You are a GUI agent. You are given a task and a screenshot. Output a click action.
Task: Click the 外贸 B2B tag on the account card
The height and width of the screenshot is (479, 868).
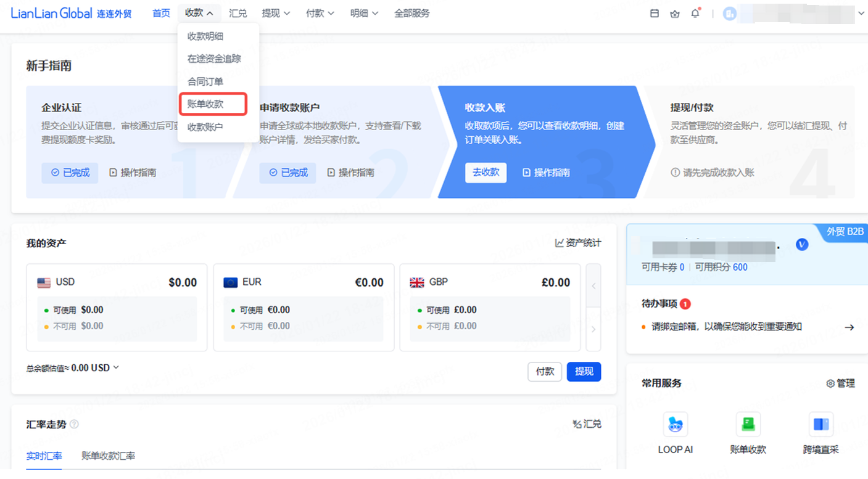845,232
